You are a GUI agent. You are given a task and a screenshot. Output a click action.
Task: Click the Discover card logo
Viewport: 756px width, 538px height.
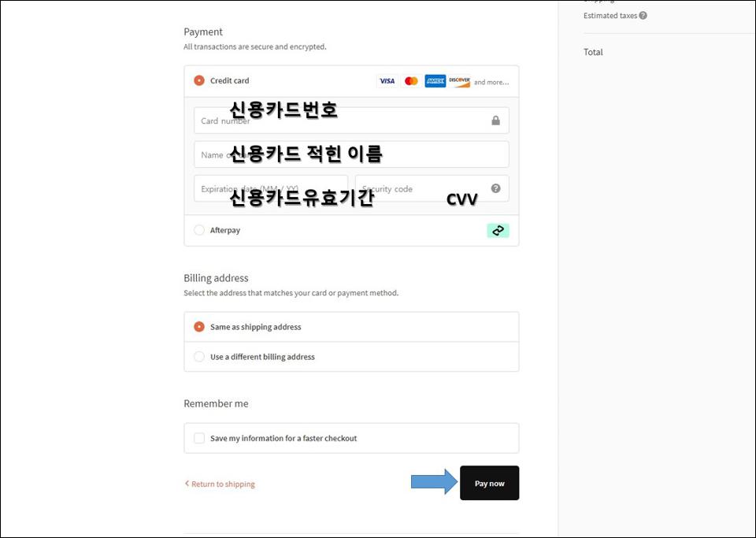pos(459,81)
